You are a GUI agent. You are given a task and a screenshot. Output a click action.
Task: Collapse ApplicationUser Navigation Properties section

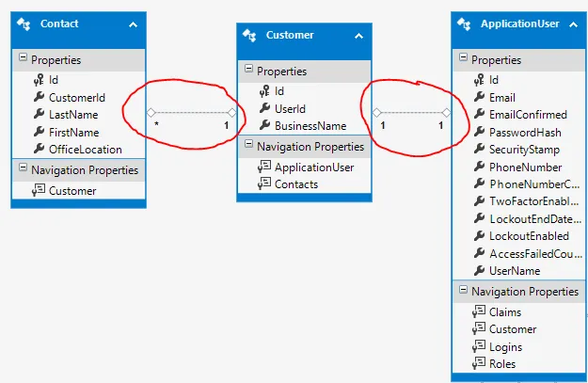pos(461,292)
